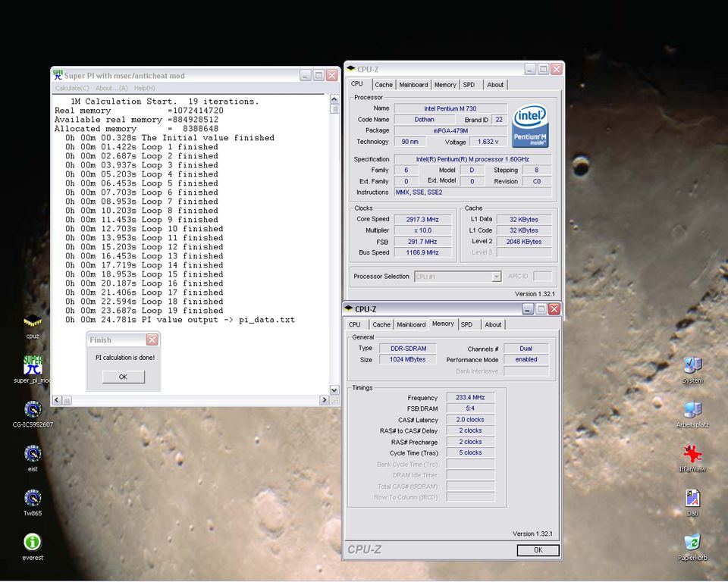Click the Code Name value Dothan
This screenshot has height=582, width=728.
click(424, 120)
